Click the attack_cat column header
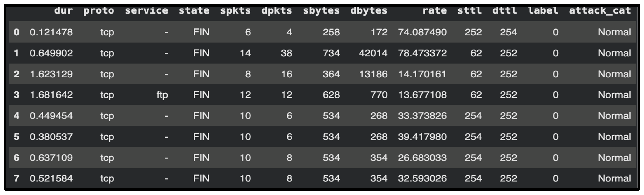 tap(600, 11)
